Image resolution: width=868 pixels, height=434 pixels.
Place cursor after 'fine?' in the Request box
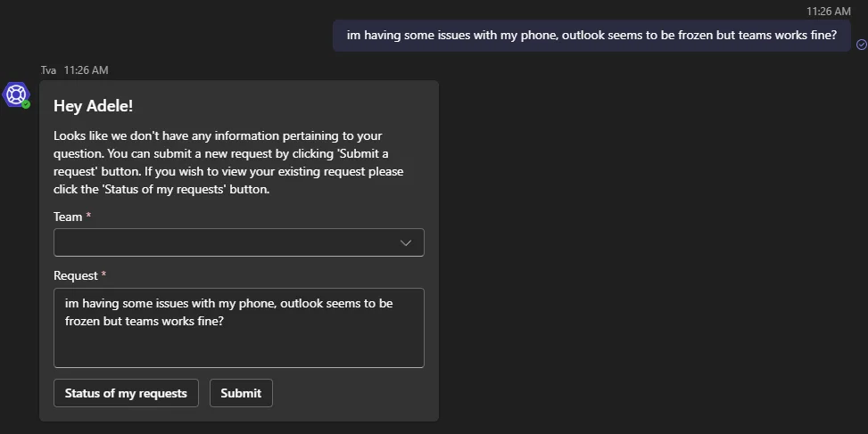224,321
